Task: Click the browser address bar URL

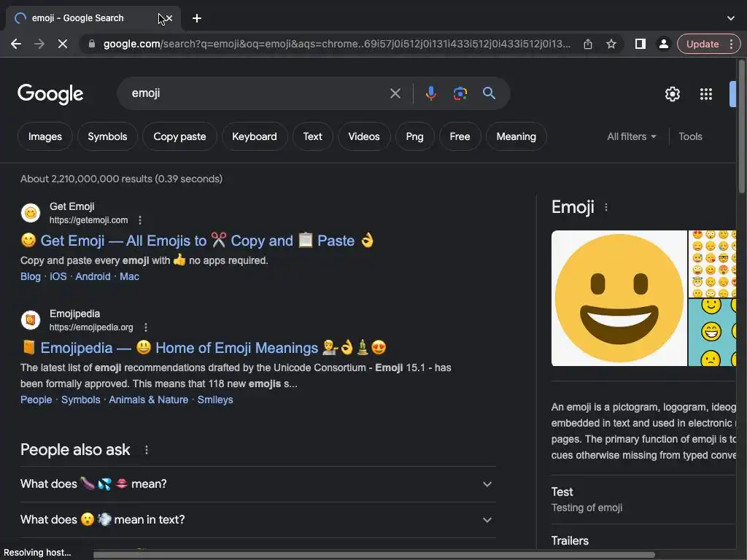Action: pos(337,44)
